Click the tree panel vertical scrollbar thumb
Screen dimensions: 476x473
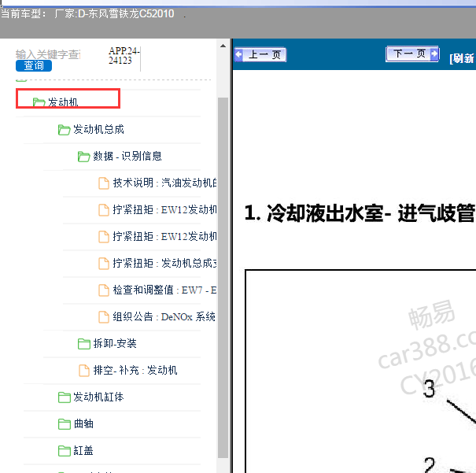coord(223,278)
